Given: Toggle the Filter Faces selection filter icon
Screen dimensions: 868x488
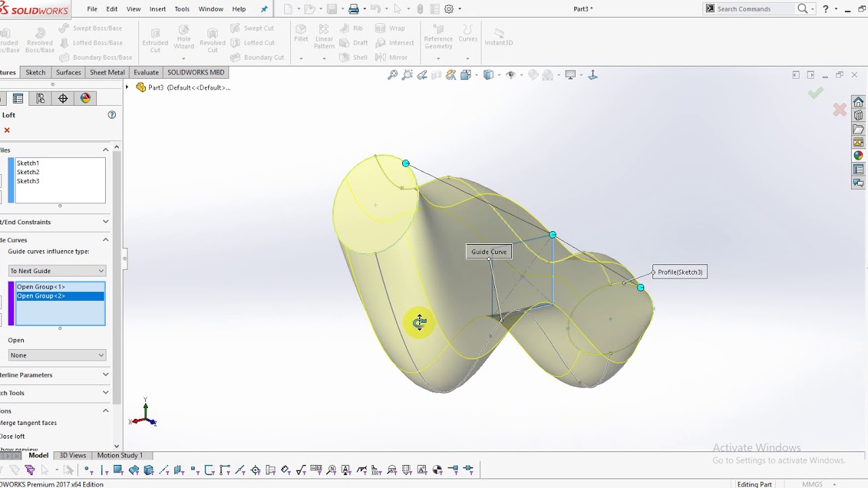Looking at the screenshot, I should point(119,470).
